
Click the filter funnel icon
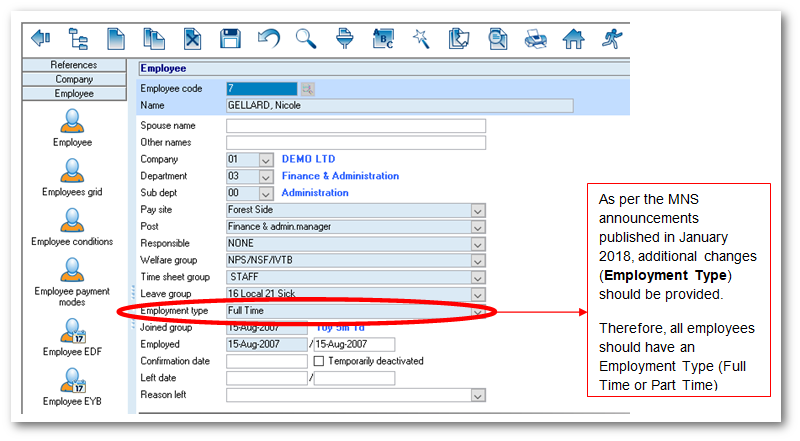[x=344, y=39]
